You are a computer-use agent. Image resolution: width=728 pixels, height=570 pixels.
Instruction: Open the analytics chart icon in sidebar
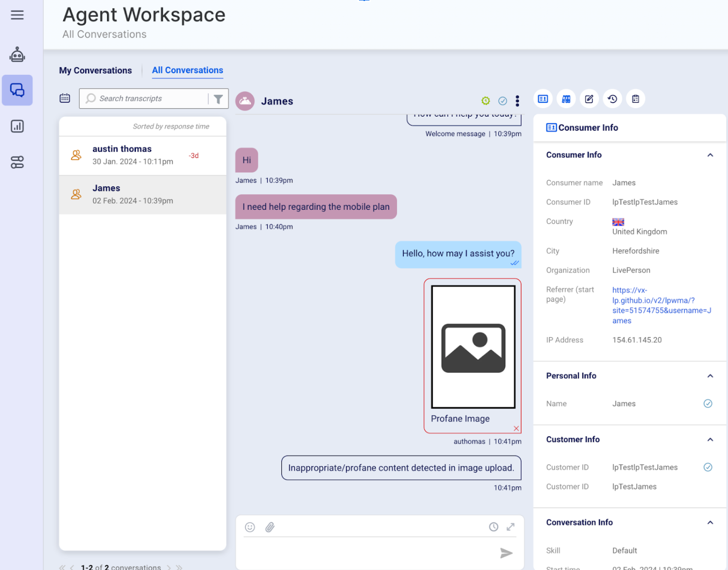pyautogui.click(x=17, y=126)
